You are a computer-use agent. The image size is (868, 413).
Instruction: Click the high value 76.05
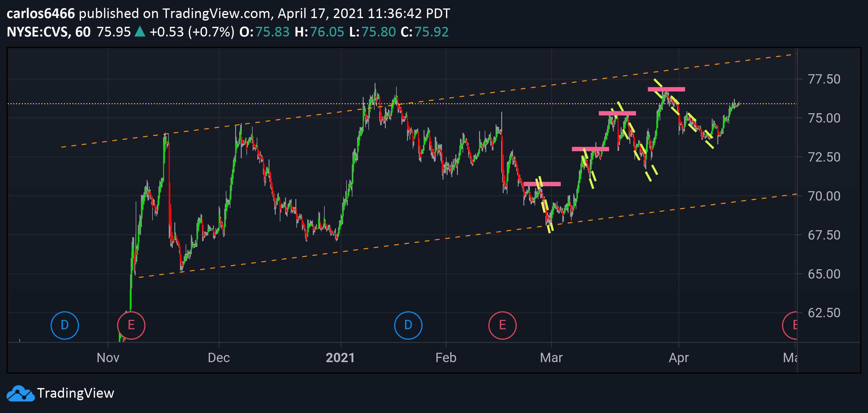(x=327, y=32)
